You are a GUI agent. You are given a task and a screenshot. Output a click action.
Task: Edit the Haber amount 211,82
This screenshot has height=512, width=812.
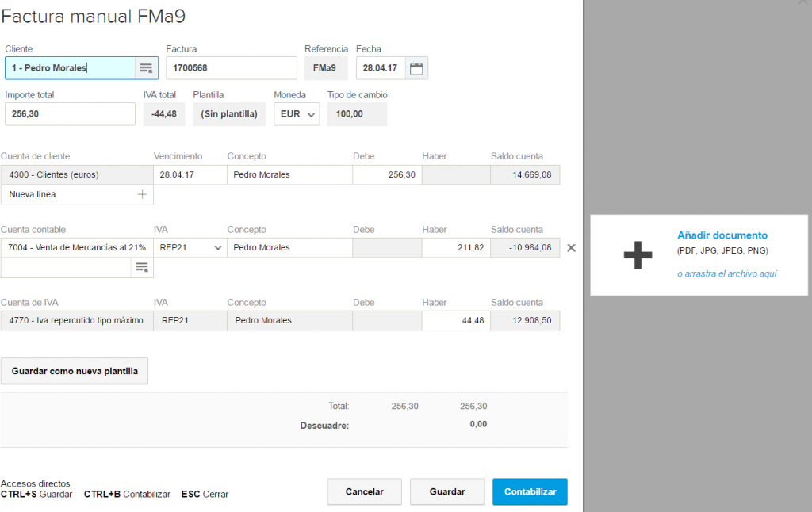[x=456, y=248]
